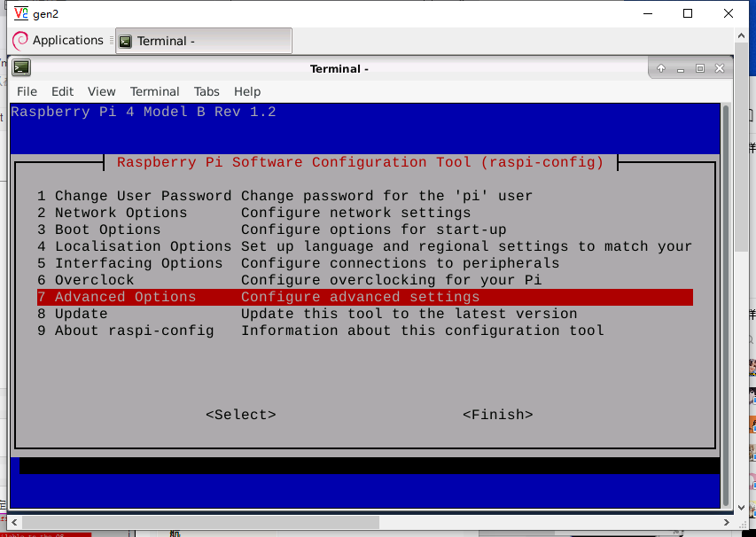This screenshot has width=756, height=537.
Task: Click the VNC scroll right arrow
Action: click(x=727, y=522)
